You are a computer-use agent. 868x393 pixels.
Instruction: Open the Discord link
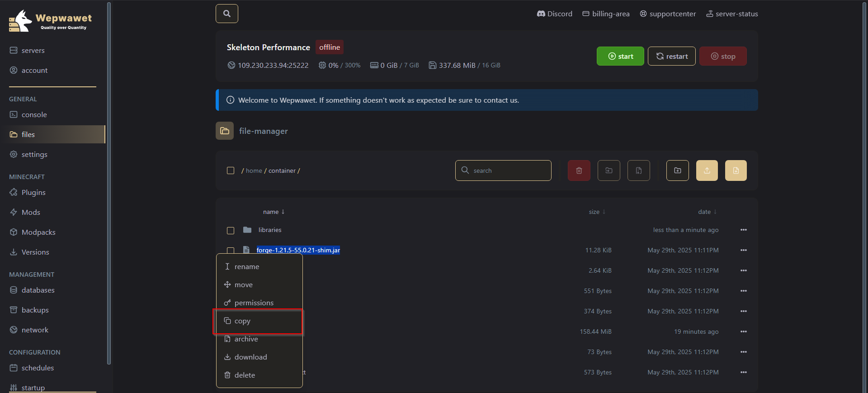554,14
